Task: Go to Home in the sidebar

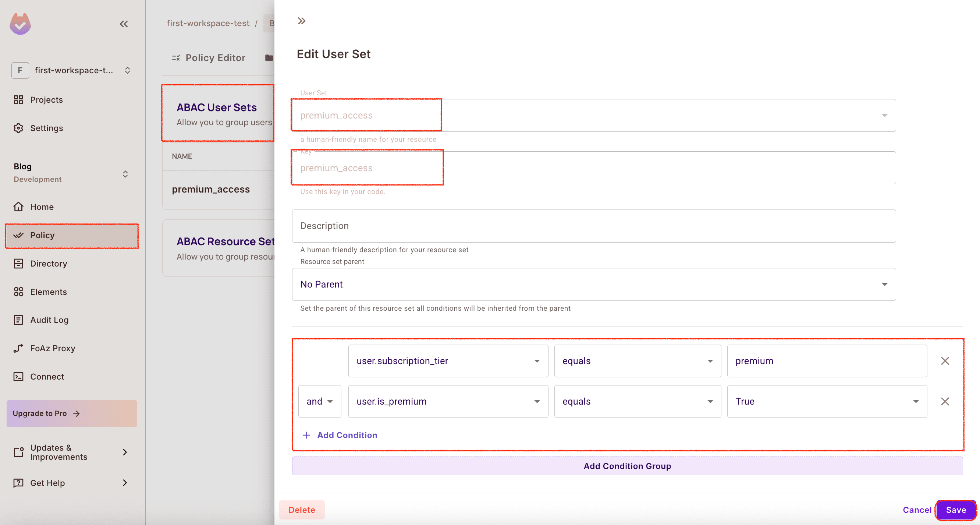Action: 71,207
